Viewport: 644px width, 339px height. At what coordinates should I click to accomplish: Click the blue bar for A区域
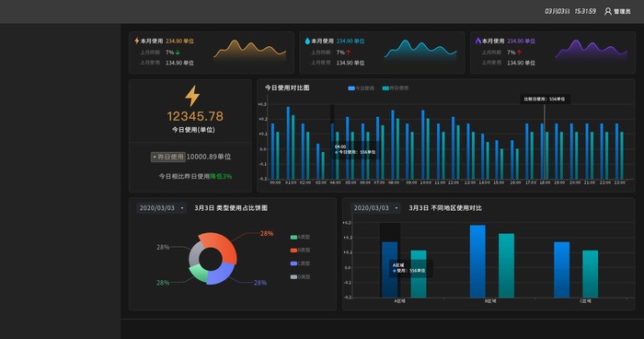390,270
